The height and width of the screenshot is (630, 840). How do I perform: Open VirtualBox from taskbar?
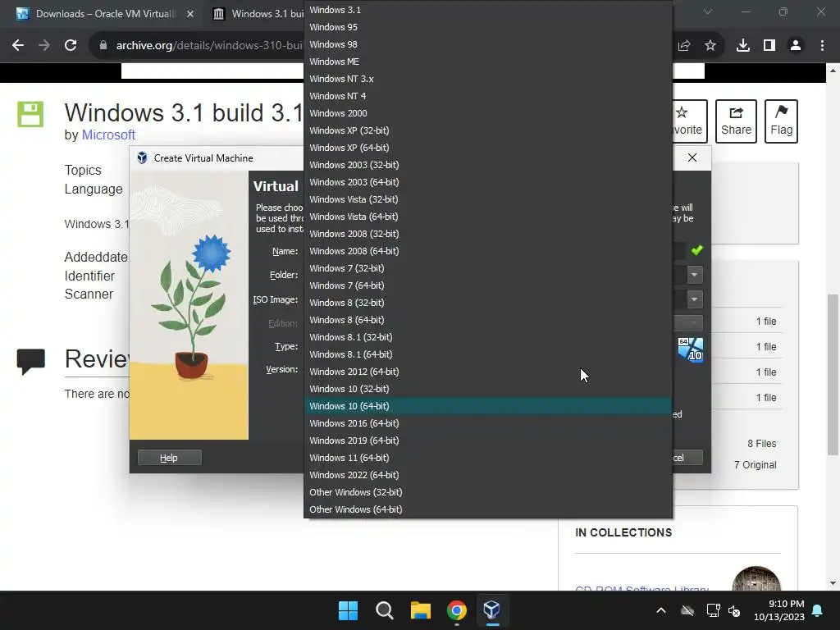(492, 610)
